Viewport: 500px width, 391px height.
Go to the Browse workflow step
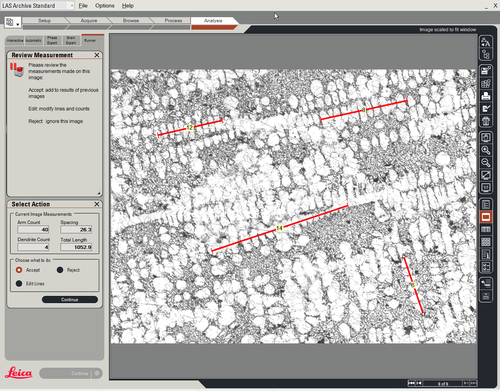click(x=131, y=21)
